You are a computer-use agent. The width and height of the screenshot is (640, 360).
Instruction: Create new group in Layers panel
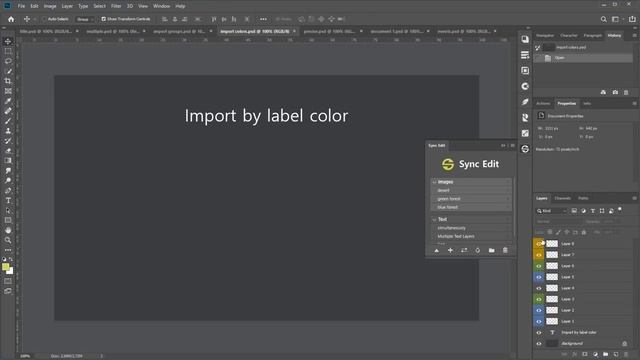point(605,354)
